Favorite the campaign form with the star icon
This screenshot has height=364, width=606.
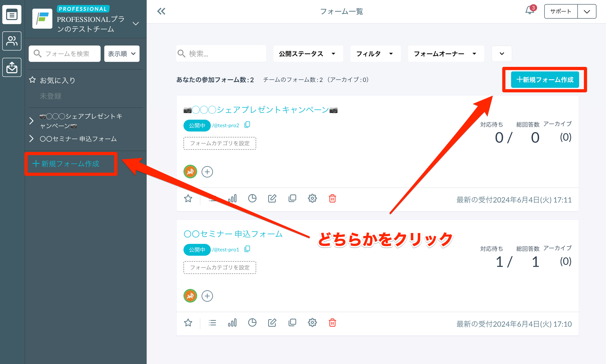(x=188, y=198)
